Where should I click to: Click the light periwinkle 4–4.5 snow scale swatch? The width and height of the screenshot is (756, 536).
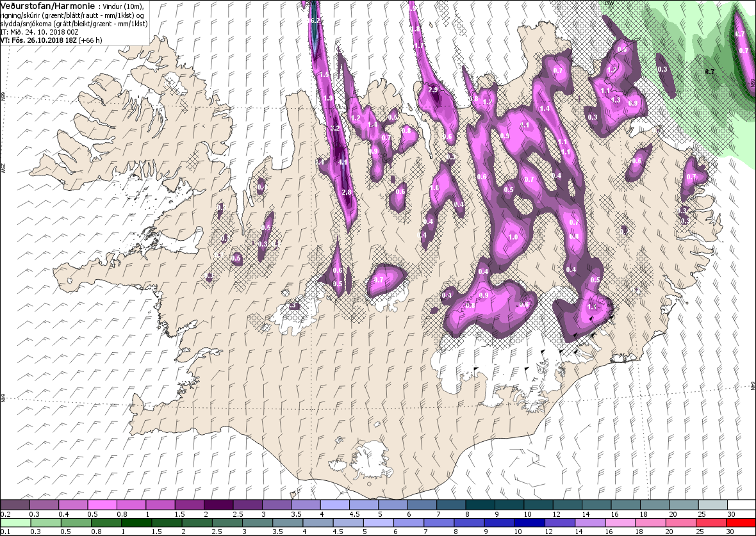pos(334,505)
